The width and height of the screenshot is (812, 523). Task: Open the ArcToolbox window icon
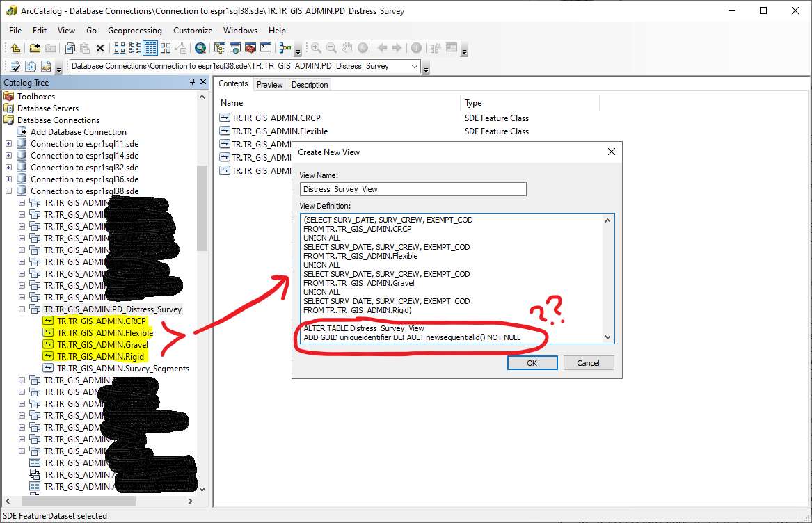point(250,48)
